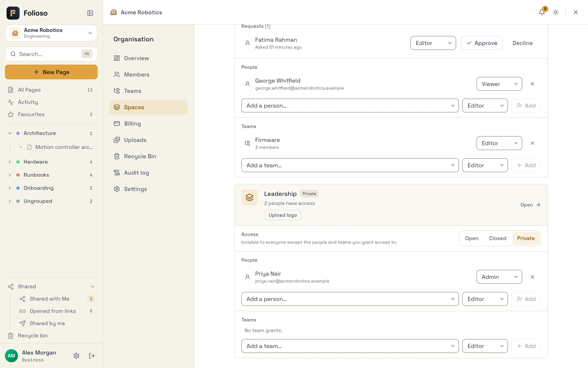
Task: Open Leadership Add a team dropdown
Action: tap(350, 346)
